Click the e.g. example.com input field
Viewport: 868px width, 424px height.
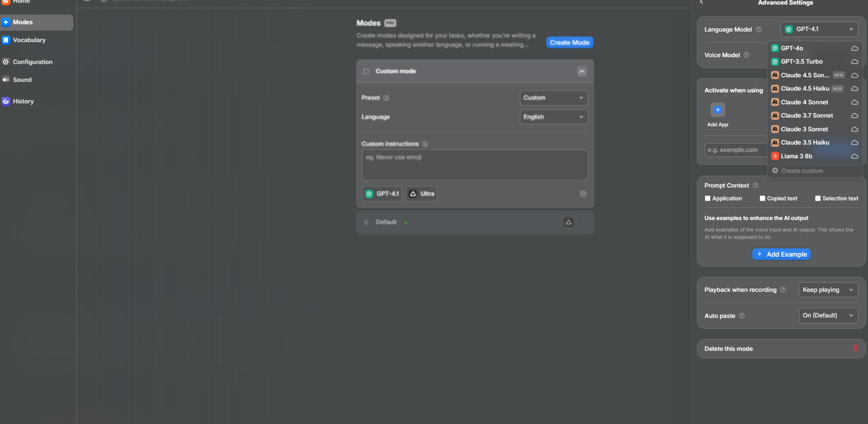[x=736, y=150]
